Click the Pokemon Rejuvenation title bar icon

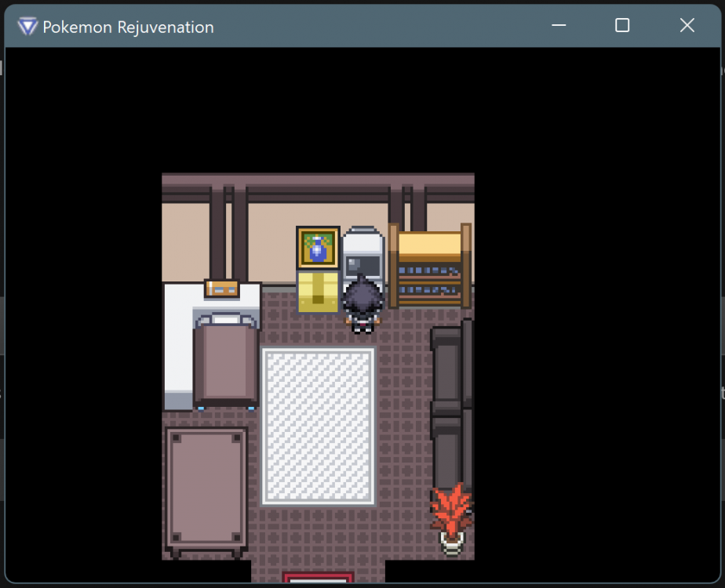point(27,27)
